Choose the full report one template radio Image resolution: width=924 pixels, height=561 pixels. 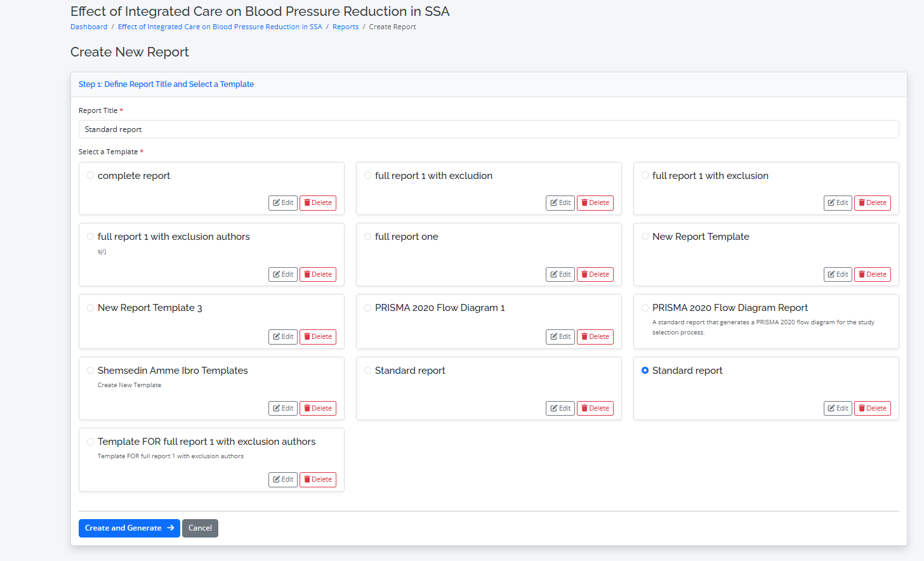point(368,237)
